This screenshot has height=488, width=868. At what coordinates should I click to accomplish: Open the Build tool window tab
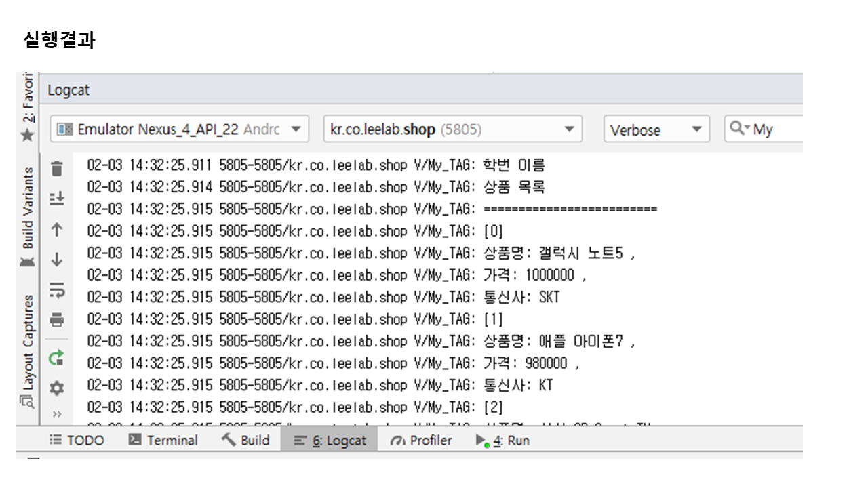pos(246,441)
